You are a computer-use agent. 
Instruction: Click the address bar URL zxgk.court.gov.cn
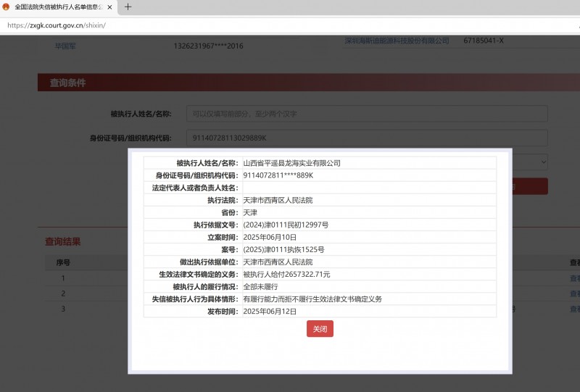pyautogui.click(x=57, y=25)
